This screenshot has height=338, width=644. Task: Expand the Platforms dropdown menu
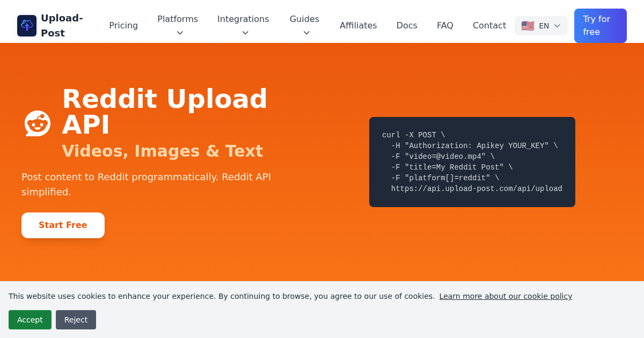pos(178,25)
